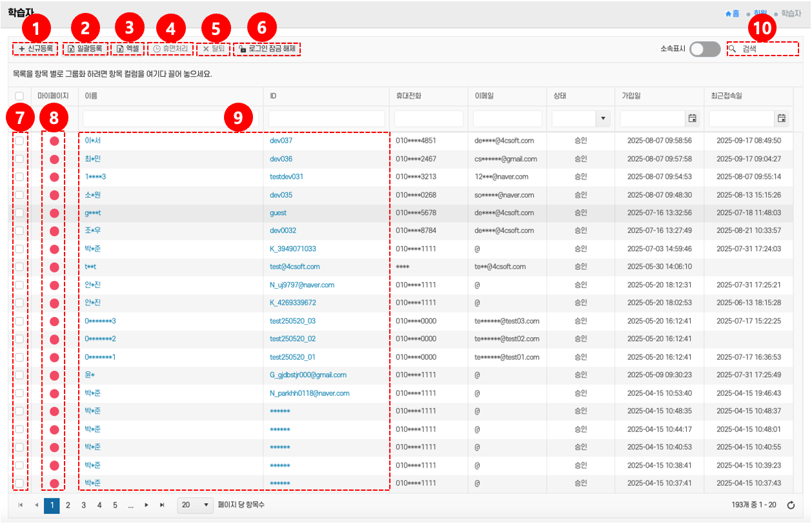Open 마이페이지 red dot for dev037
The image size is (812, 525).
[54, 141]
